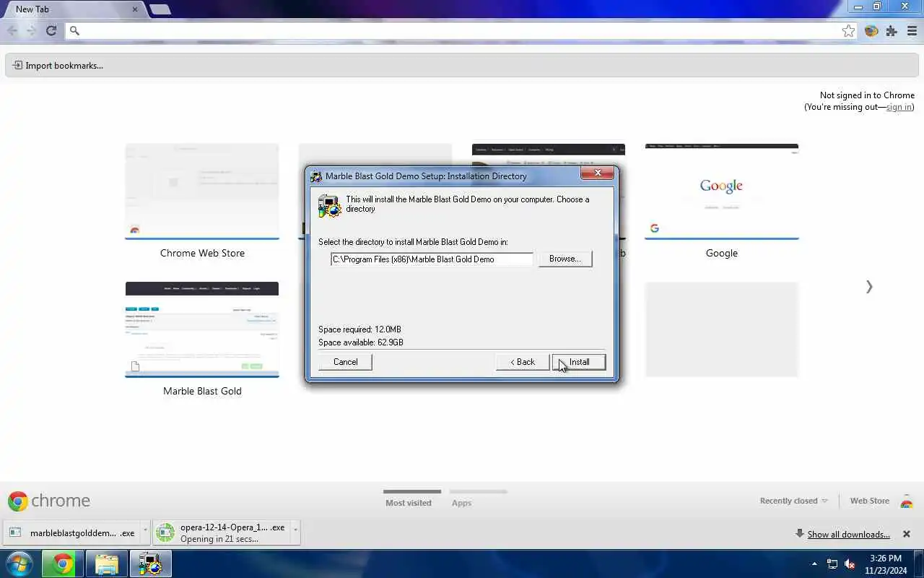Viewport: 924px width, 578px height.
Task: Click the sign in link
Action: click(899, 107)
